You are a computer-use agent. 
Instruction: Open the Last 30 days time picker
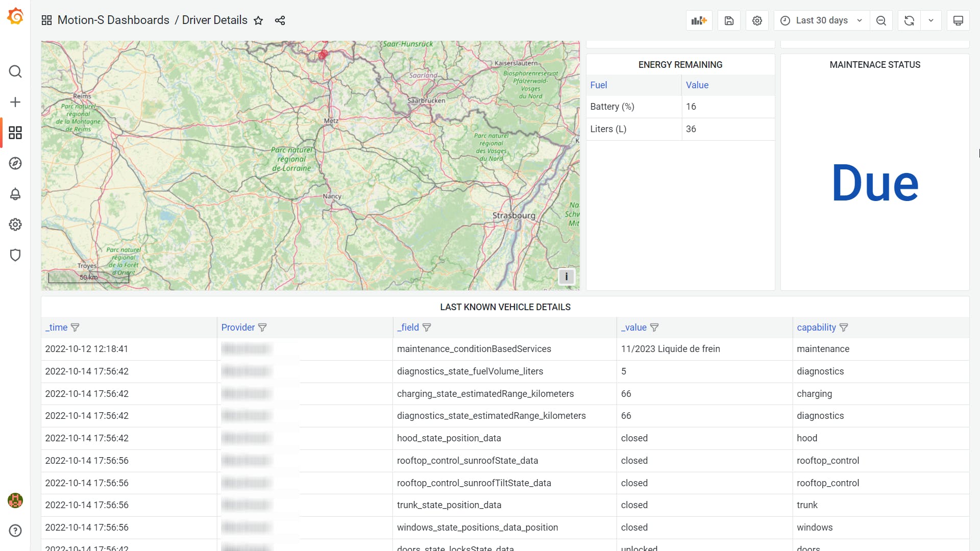pos(822,20)
